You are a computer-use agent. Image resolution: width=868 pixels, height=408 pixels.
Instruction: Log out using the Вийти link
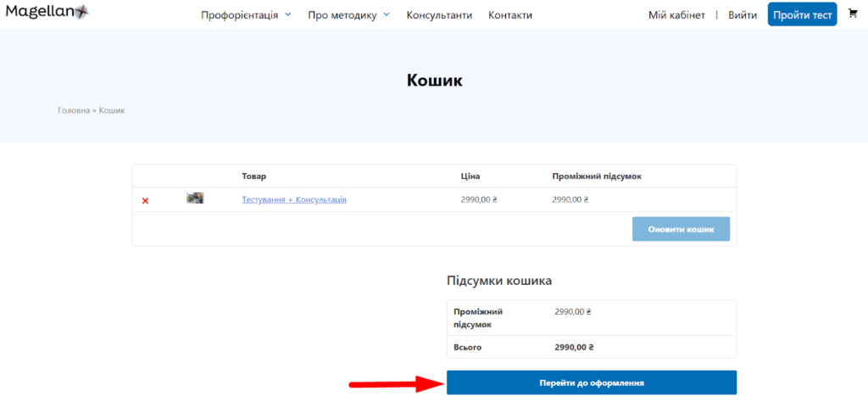click(x=743, y=15)
